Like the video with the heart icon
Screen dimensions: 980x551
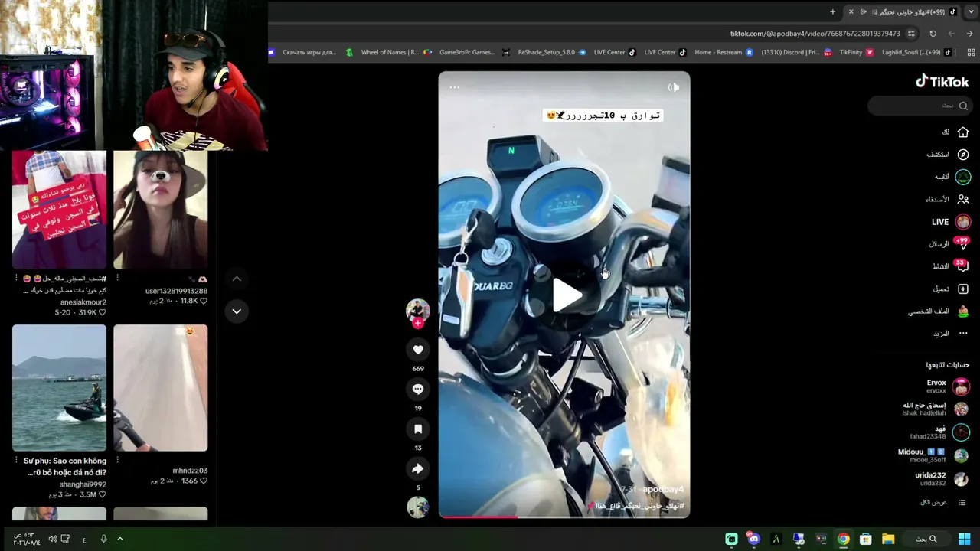(x=418, y=350)
